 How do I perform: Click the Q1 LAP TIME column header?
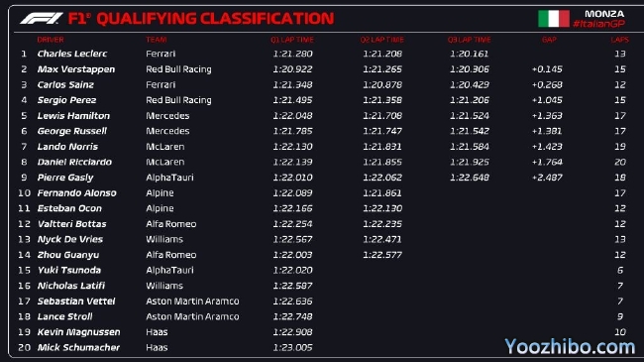pyautogui.click(x=292, y=40)
